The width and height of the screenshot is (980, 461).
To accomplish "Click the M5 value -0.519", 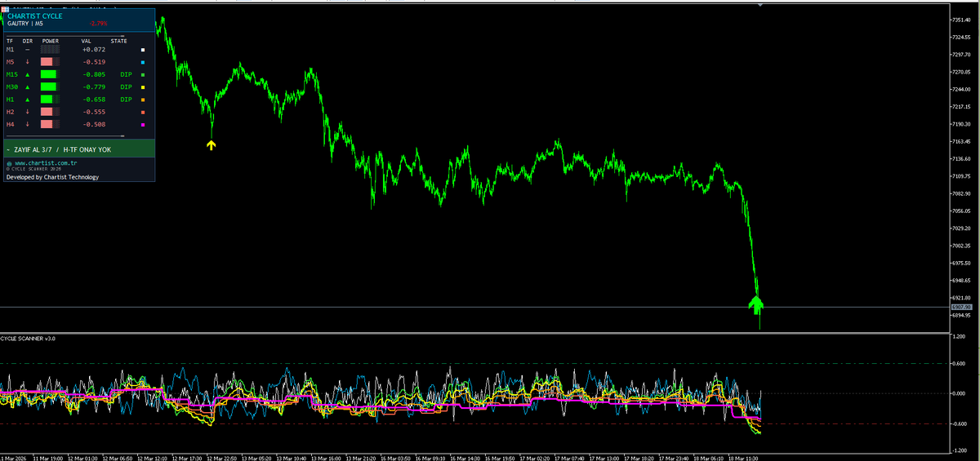I will 93,62.
